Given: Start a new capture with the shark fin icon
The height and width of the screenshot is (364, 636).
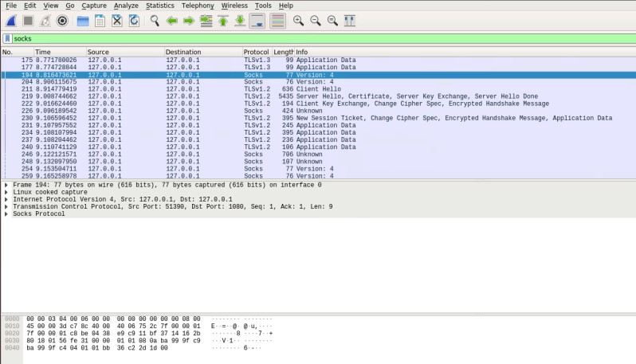Looking at the screenshot, I should click(x=11, y=21).
